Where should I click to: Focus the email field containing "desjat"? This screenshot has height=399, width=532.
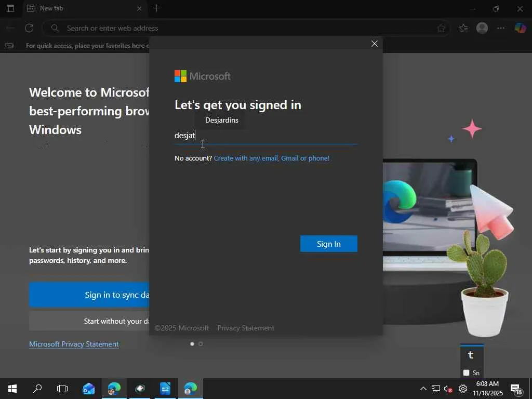click(265, 136)
